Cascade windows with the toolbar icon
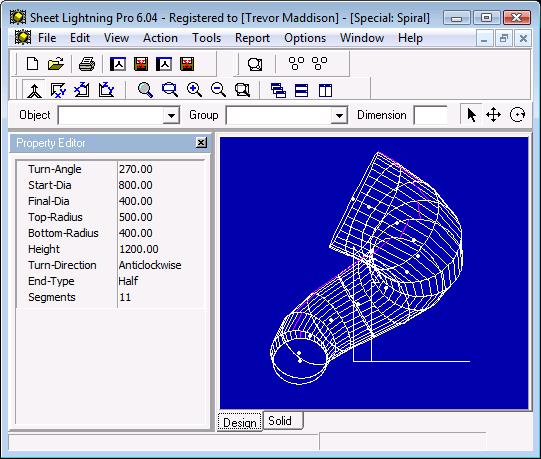Screen dimensions: 541x459 [x=278, y=91]
